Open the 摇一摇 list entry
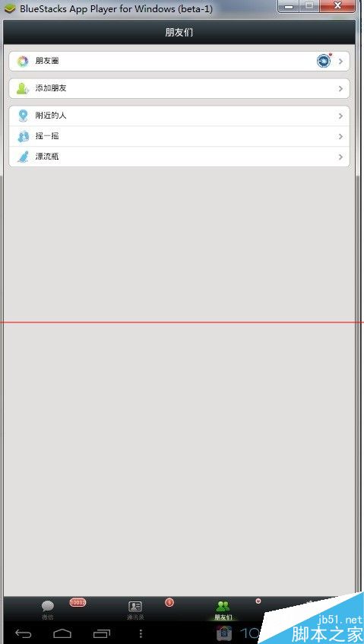 [x=179, y=136]
